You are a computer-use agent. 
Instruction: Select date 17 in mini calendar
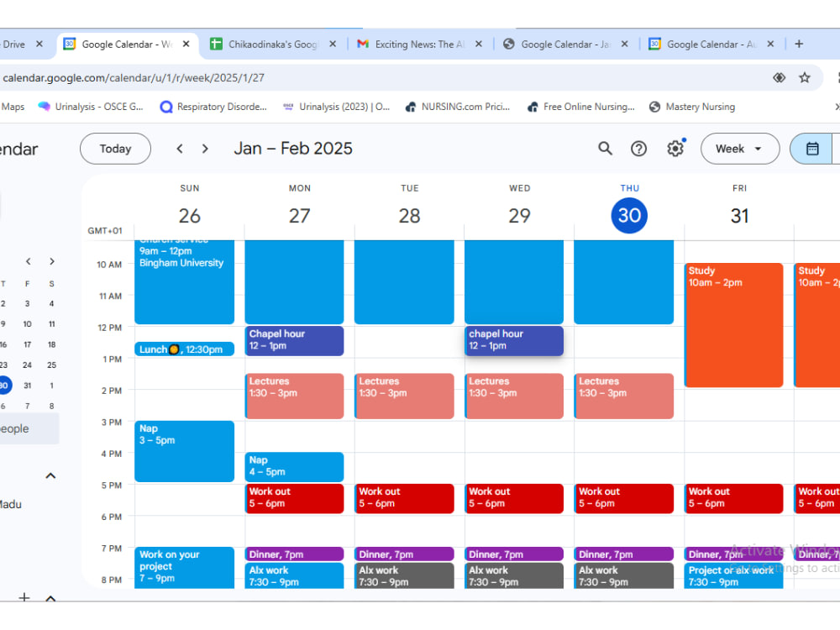[28, 344]
